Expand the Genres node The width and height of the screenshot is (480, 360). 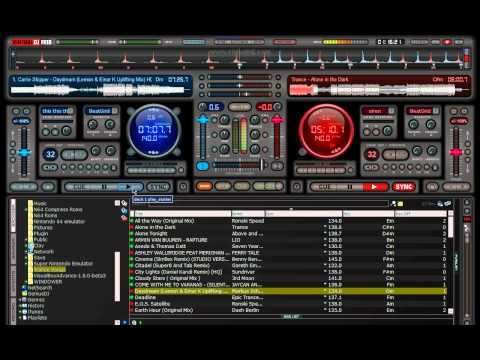tap(20, 300)
